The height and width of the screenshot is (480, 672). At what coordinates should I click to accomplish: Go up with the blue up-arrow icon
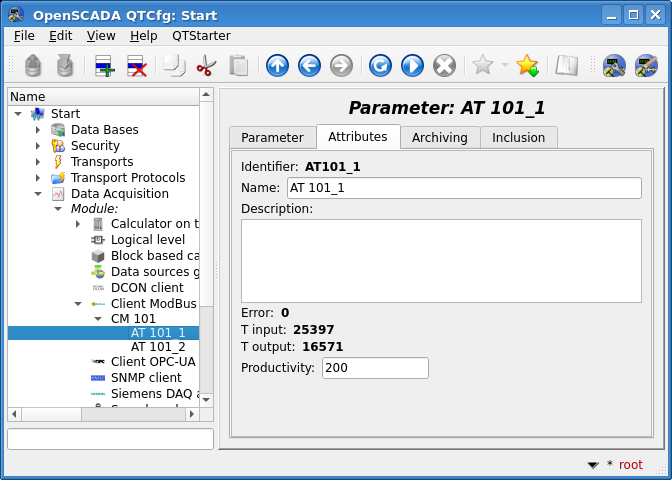pos(277,66)
